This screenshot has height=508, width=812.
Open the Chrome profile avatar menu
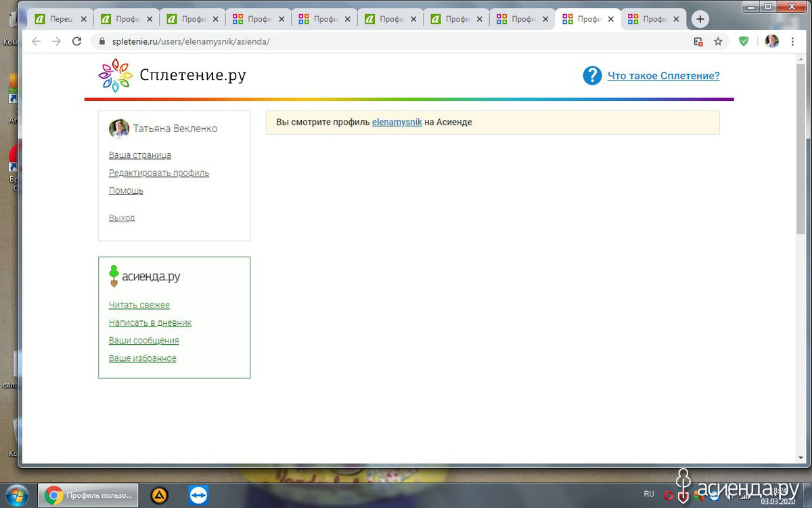771,41
